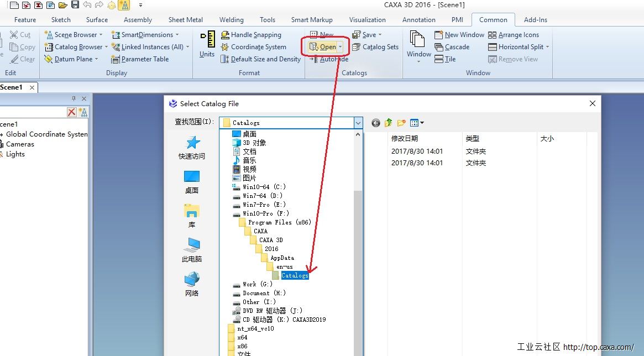Screen dimensions: 644x356
Task: Toggle catalog AutoHide
Action: tap(329, 59)
